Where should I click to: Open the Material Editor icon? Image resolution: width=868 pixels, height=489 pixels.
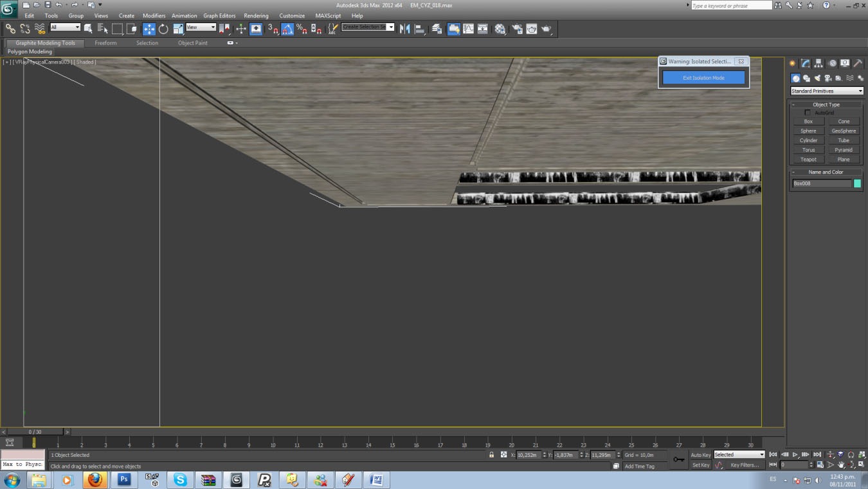(x=500, y=29)
